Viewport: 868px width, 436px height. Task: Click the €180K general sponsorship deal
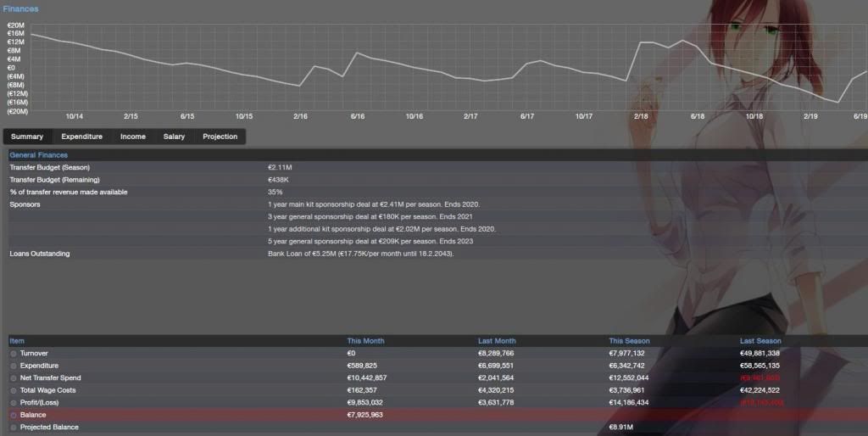point(370,216)
